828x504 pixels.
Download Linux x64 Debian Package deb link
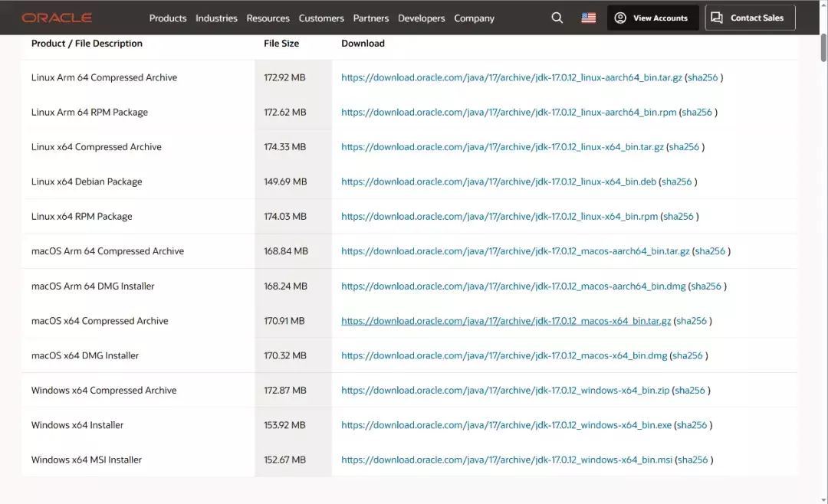point(498,182)
